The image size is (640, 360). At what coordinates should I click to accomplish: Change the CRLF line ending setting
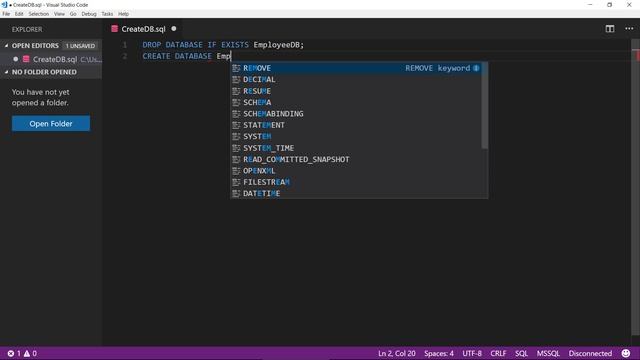point(498,353)
